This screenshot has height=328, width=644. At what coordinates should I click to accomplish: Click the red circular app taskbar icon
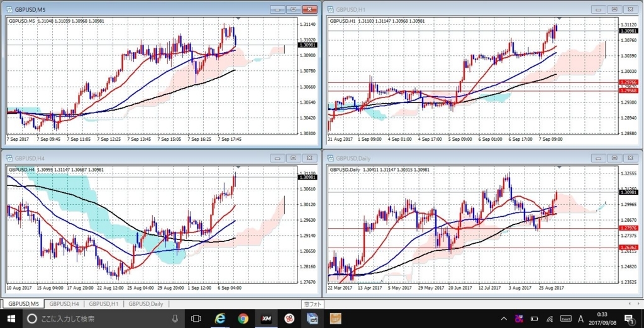(x=289, y=319)
